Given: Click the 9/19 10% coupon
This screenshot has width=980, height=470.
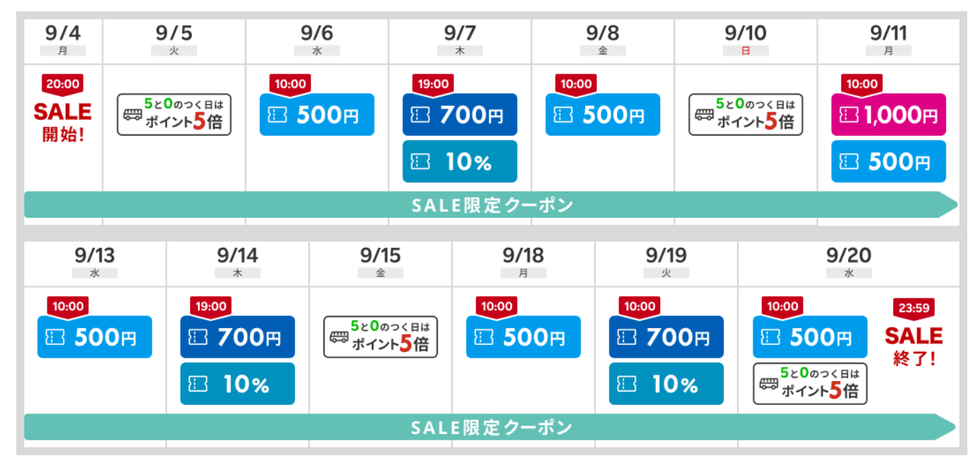Looking at the screenshot, I should point(667,384).
